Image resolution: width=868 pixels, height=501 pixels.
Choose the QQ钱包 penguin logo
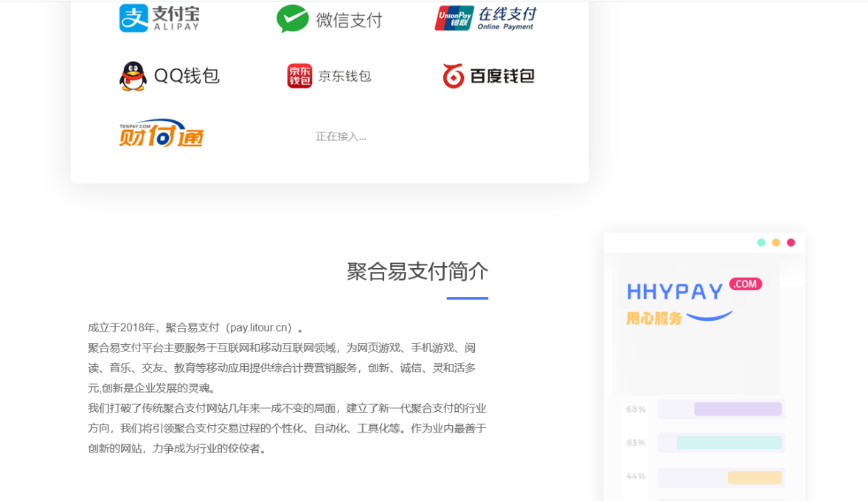[x=170, y=76]
